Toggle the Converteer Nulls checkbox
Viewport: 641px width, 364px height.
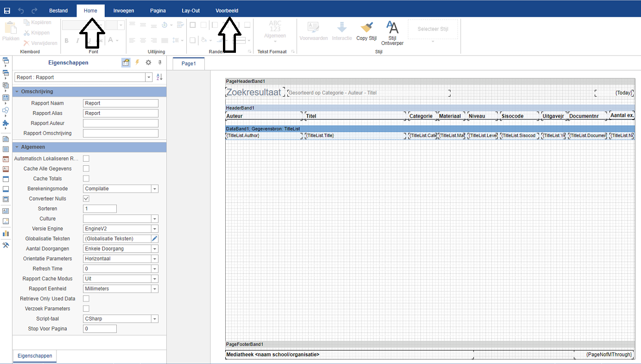coord(86,199)
